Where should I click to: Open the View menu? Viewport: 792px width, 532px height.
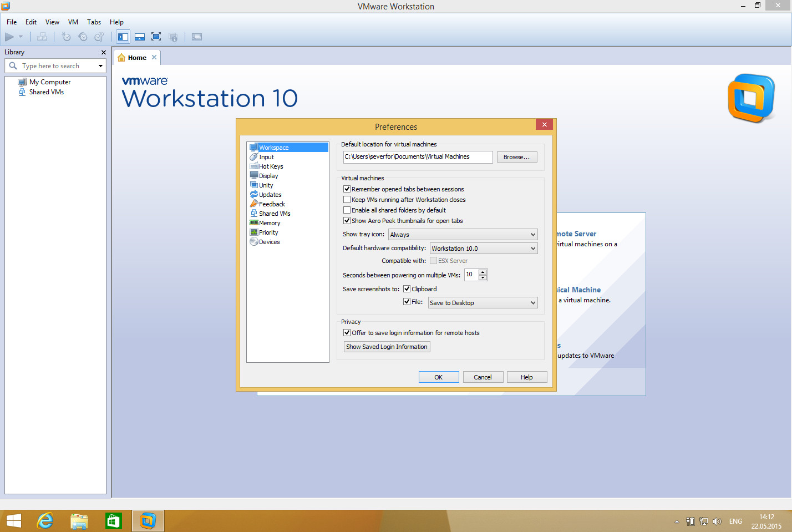tap(52, 22)
